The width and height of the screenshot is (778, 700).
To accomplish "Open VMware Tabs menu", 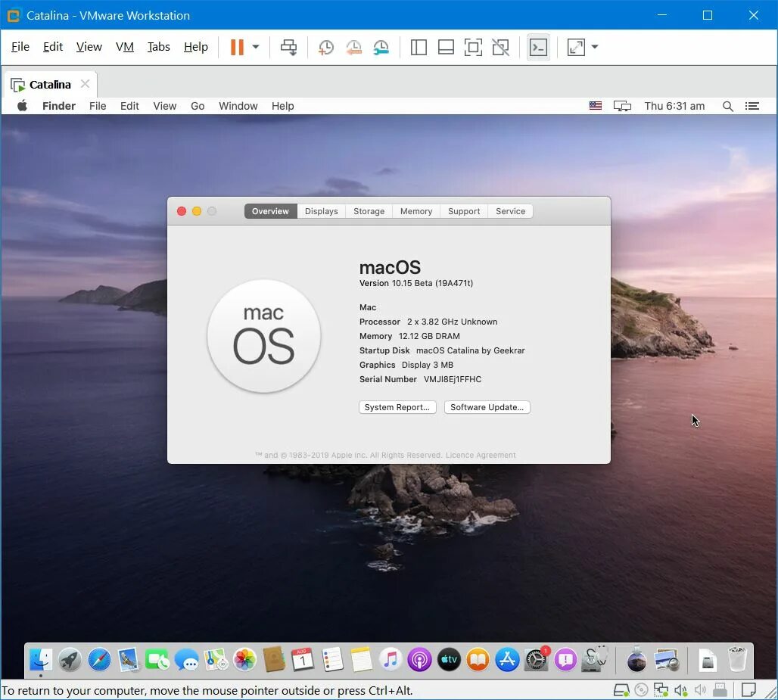I will [x=159, y=47].
